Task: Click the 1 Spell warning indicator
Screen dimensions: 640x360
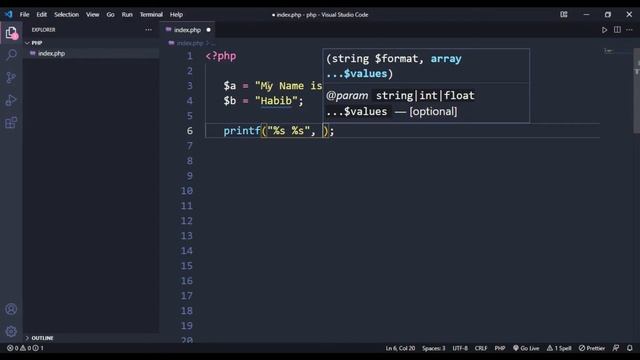Action: pos(559,348)
